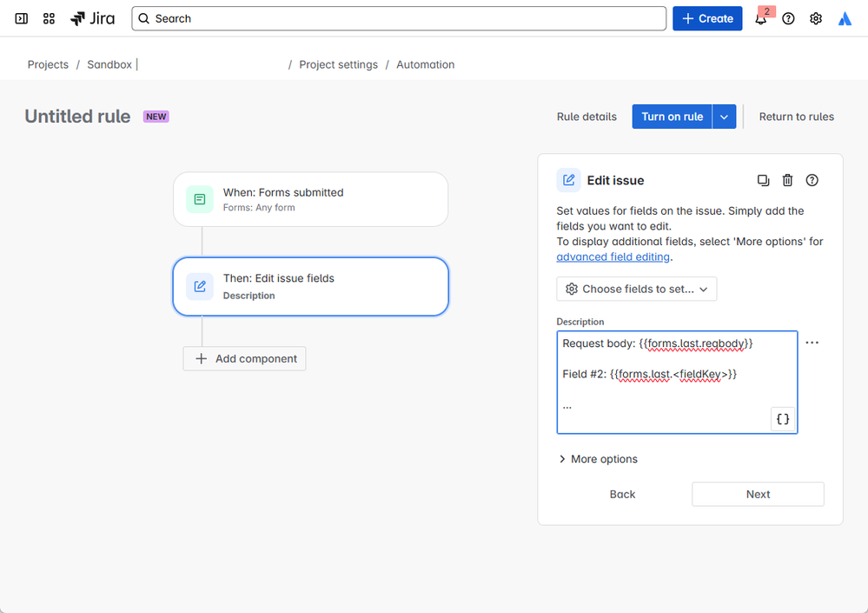Viewport: 868px width, 613px height.
Task: Open the Projects breadcrumb
Action: [x=48, y=65]
